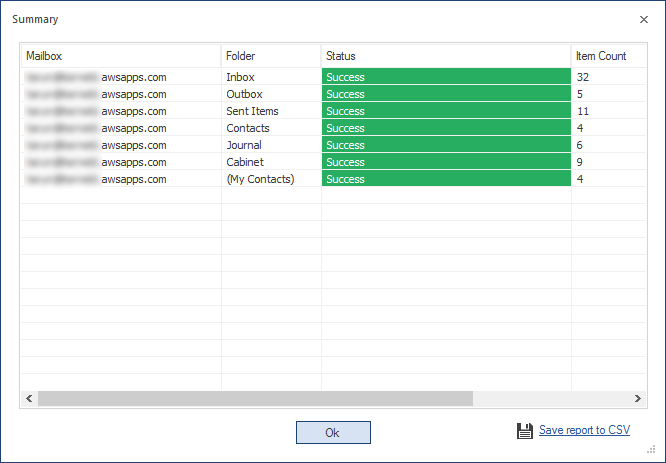Screen dimensions: 666x463
Task: Click Success status in Cabinet row
Action: [446, 162]
